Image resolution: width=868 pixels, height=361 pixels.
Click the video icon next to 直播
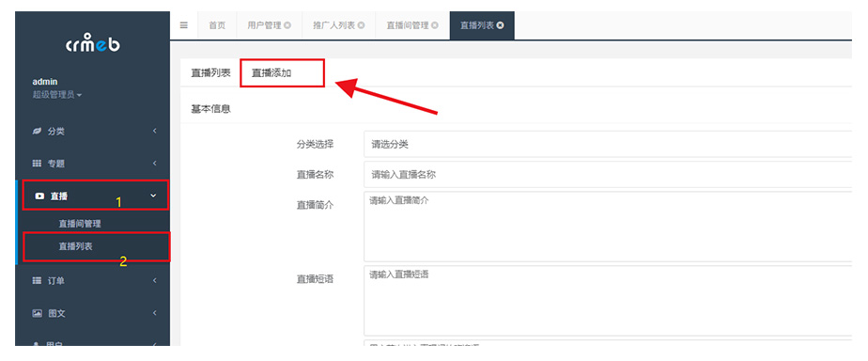coord(39,196)
